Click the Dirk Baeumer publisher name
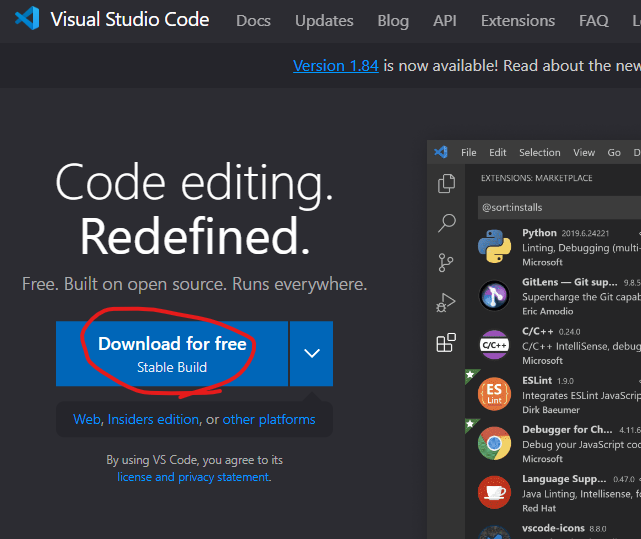 pyautogui.click(x=551, y=410)
